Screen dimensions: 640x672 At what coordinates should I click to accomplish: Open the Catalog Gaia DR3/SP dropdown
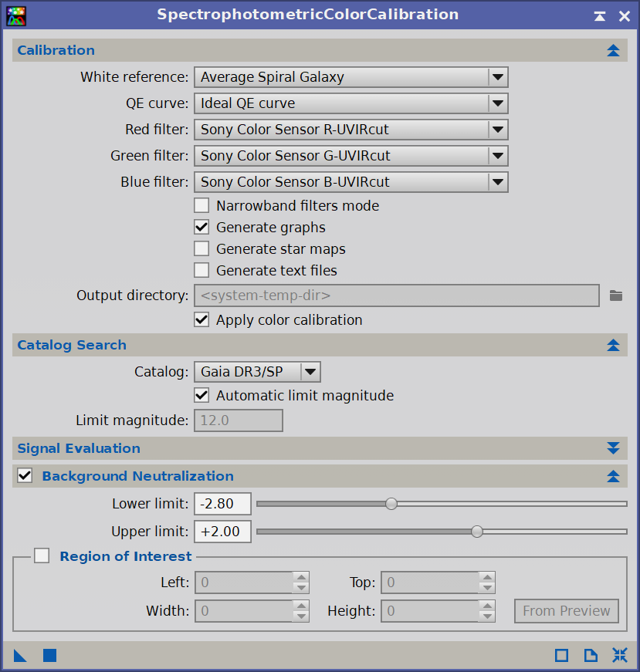tap(257, 372)
